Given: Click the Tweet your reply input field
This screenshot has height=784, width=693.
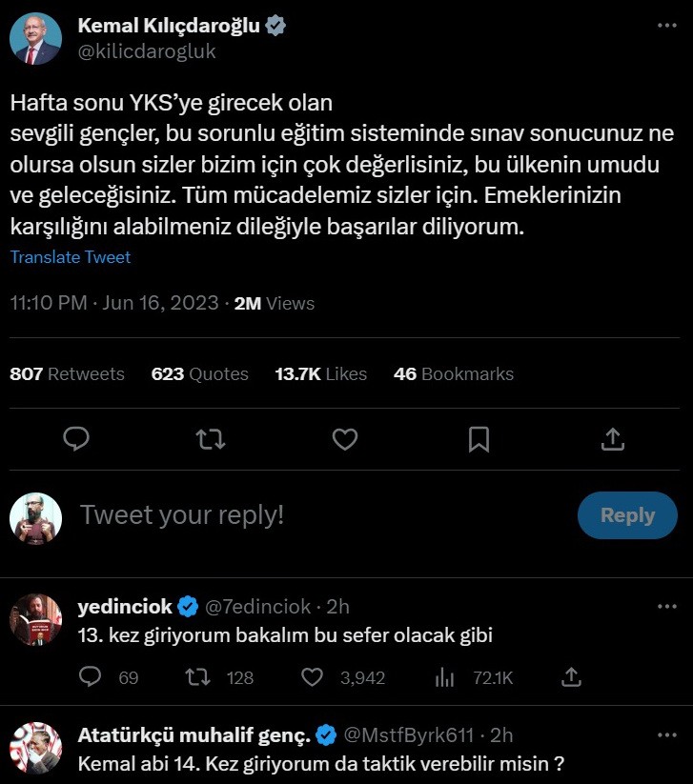Looking at the screenshot, I should point(286,515).
